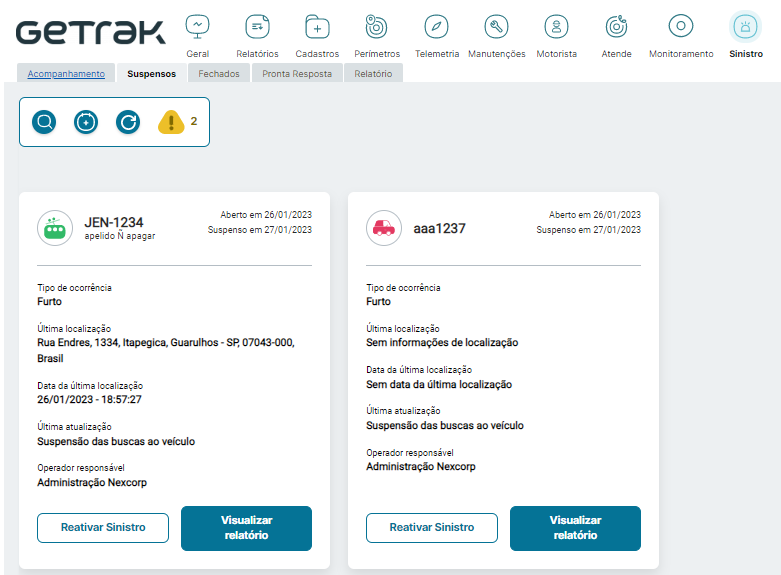Click Visualizar relatório for aaa1237

tap(575, 528)
